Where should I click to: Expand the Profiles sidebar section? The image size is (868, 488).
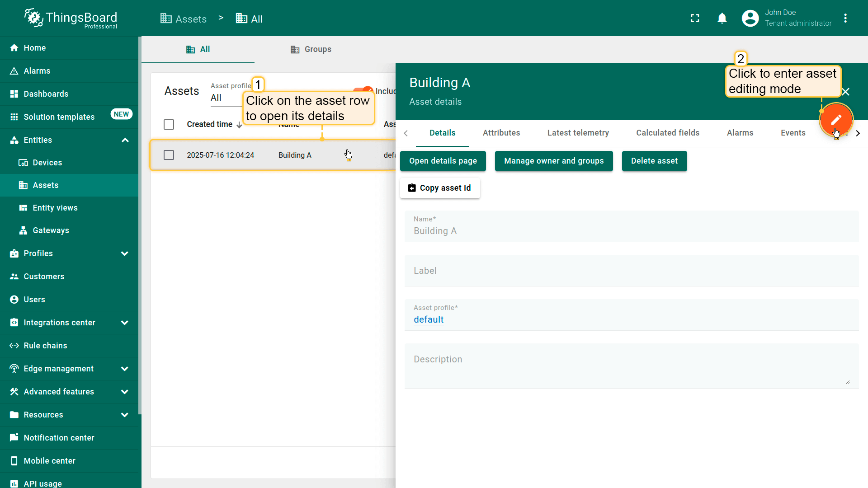(x=125, y=253)
